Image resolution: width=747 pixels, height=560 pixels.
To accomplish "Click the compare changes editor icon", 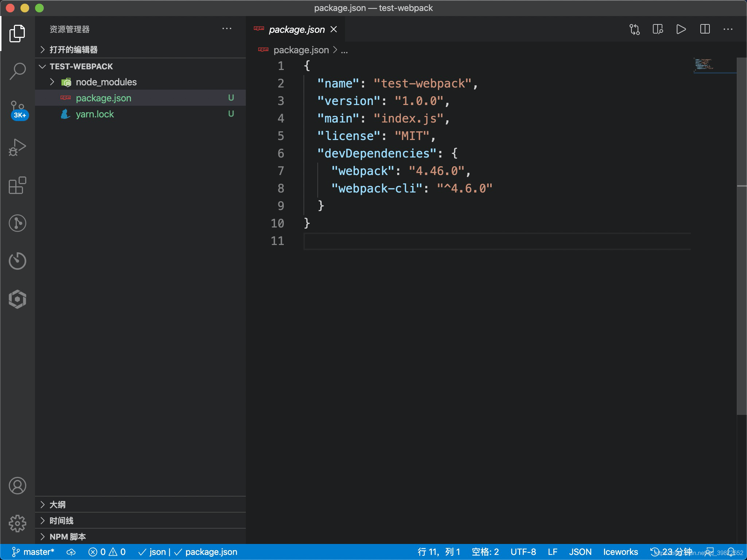I will [x=635, y=29].
